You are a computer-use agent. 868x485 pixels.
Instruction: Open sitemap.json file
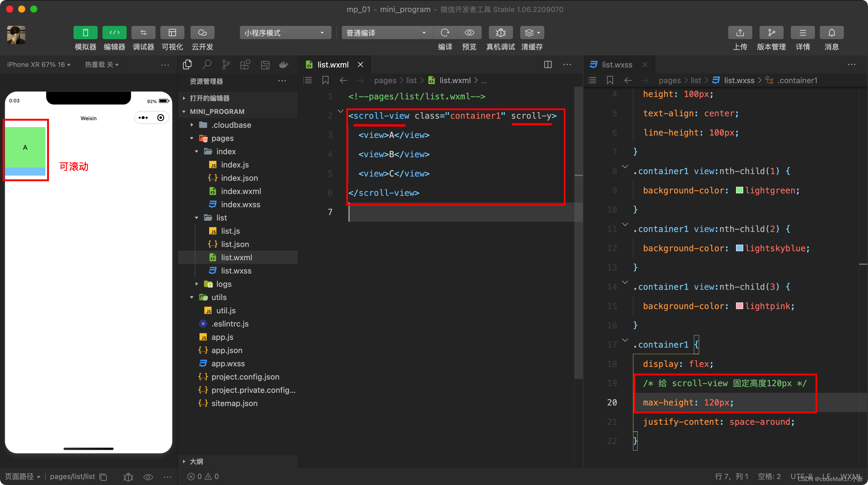238,403
